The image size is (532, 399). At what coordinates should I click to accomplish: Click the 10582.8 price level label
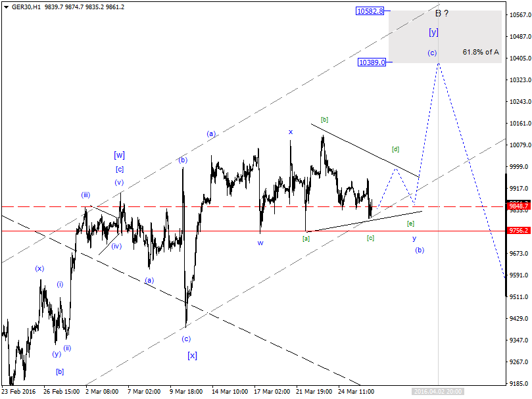click(x=371, y=11)
